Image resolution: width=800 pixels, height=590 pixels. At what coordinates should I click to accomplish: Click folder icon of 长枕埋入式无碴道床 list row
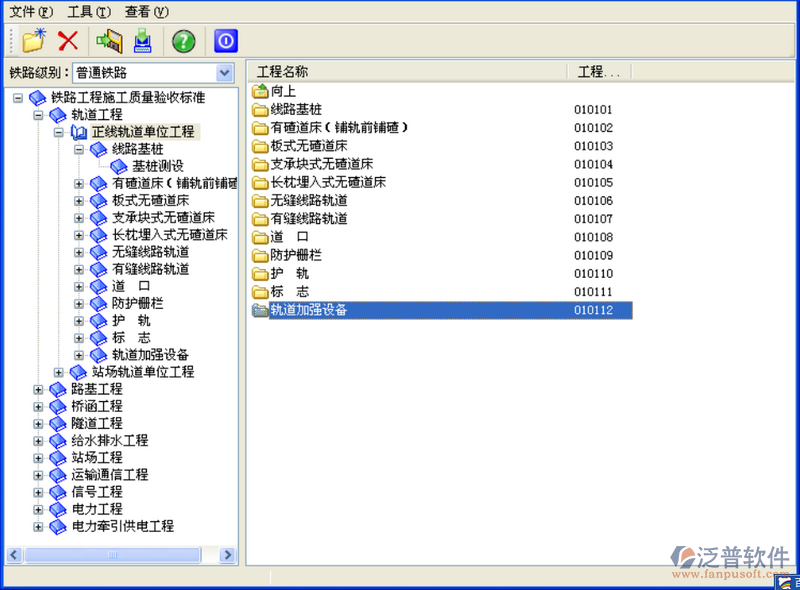tap(260, 183)
